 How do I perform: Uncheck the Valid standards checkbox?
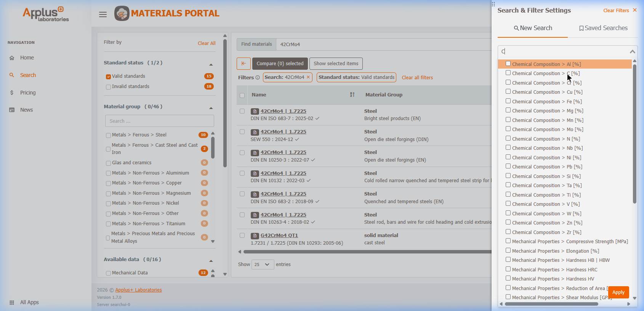click(x=108, y=77)
